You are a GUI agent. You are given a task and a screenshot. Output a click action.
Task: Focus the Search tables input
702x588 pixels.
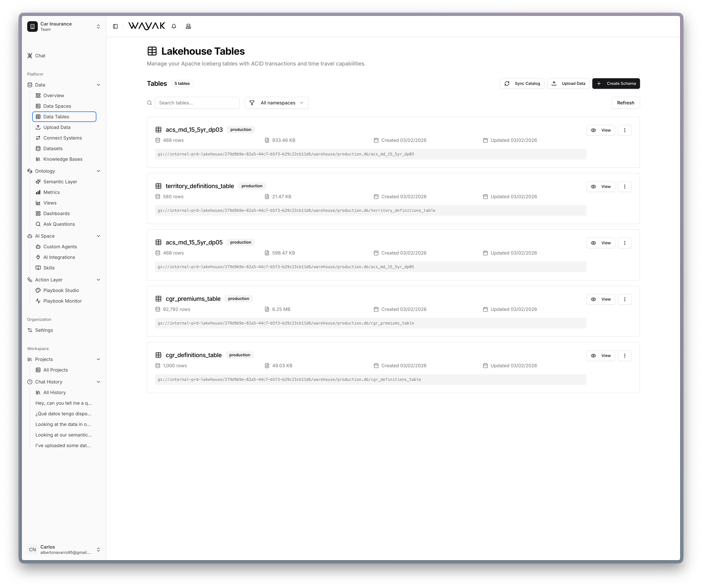point(197,103)
